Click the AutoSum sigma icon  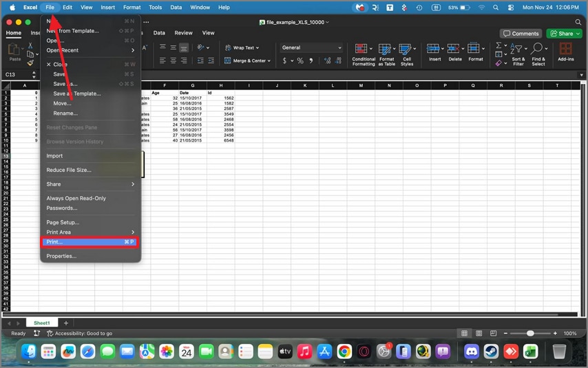(x=498, y=45)
